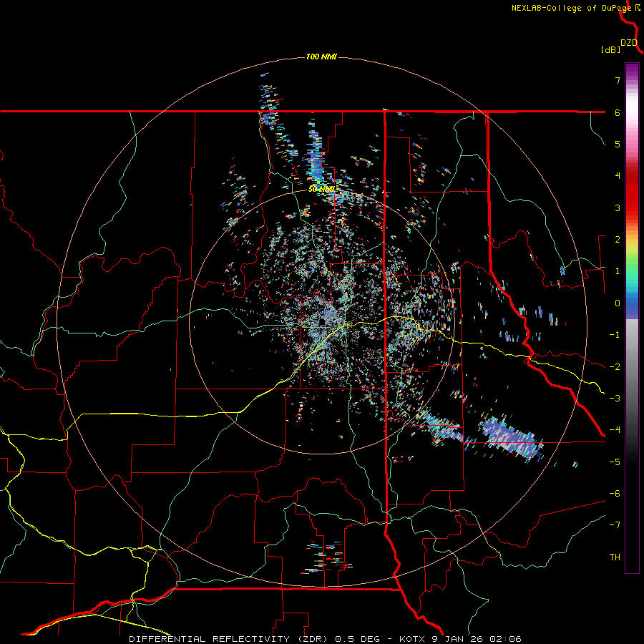Click the -6 value on the color scale
This screenshot has width=644, height=644.
click(x=615, y=494)
